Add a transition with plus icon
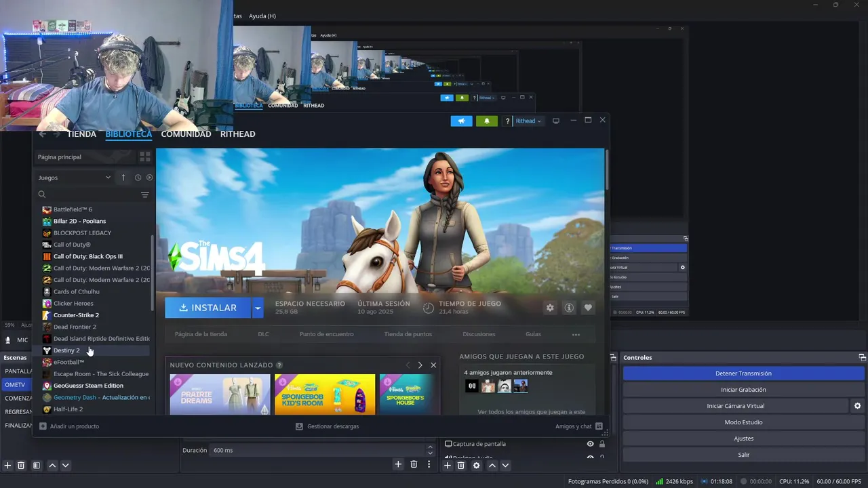The height and width of the screenshot is (488, 868). (398, 464)
